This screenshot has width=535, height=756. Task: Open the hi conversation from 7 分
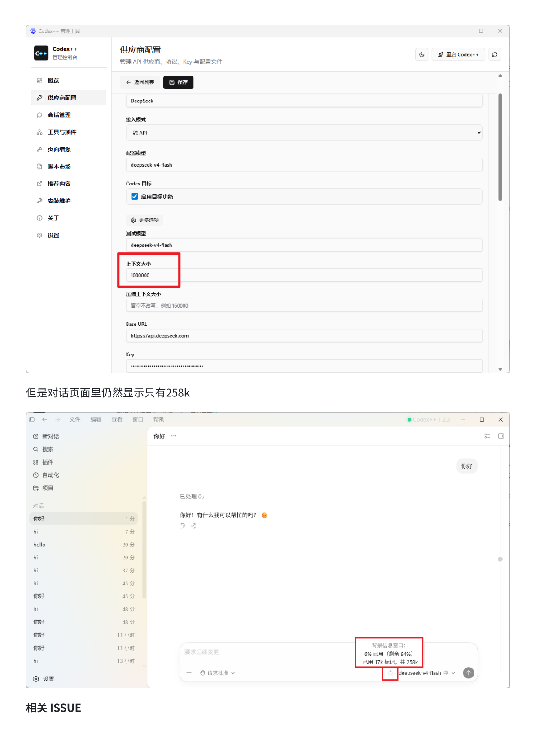pos(84,532)
